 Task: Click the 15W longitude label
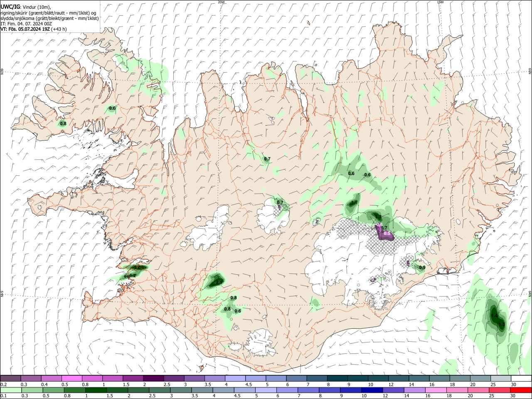[x=440, y=2]
